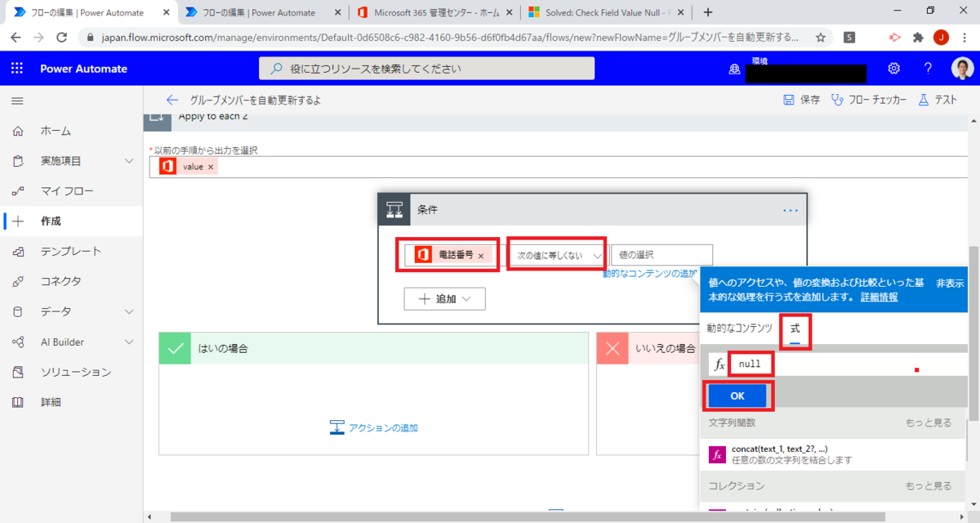The height and width of the screenshot is (523, 980).
Task: Click the いいえの場合 header
Action: [647, 348]
